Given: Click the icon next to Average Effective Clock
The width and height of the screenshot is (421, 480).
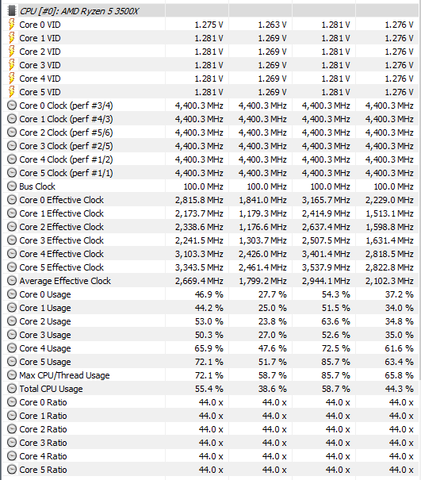Looking at the screenshot, I should 12,281.
